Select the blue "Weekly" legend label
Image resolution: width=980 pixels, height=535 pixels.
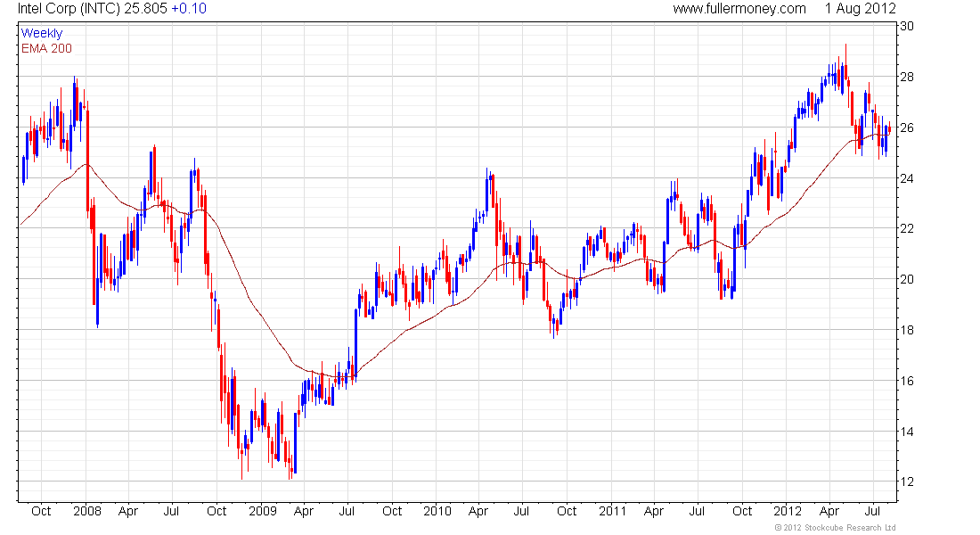coord(42,33)
